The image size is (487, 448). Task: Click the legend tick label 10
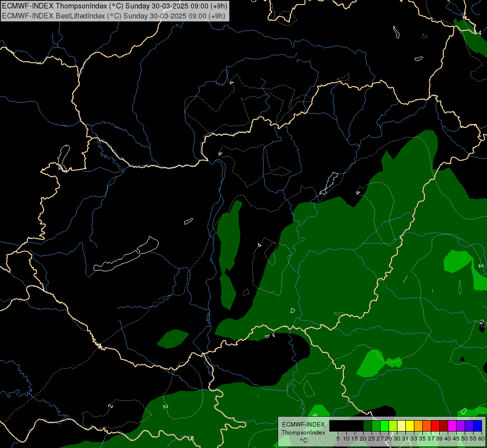click(x=346, y=439)
